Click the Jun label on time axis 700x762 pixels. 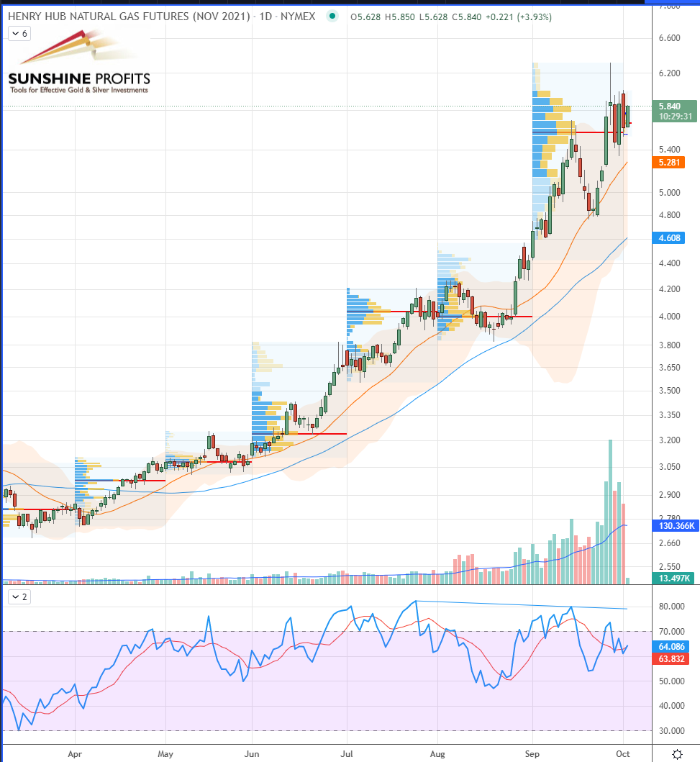252,754
